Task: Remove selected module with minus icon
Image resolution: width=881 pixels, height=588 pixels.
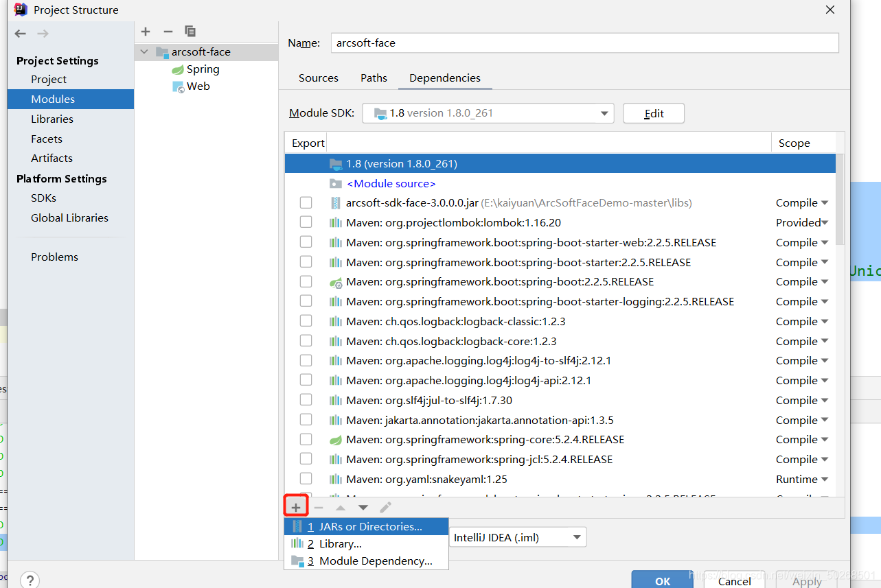Action: point(168,32)
